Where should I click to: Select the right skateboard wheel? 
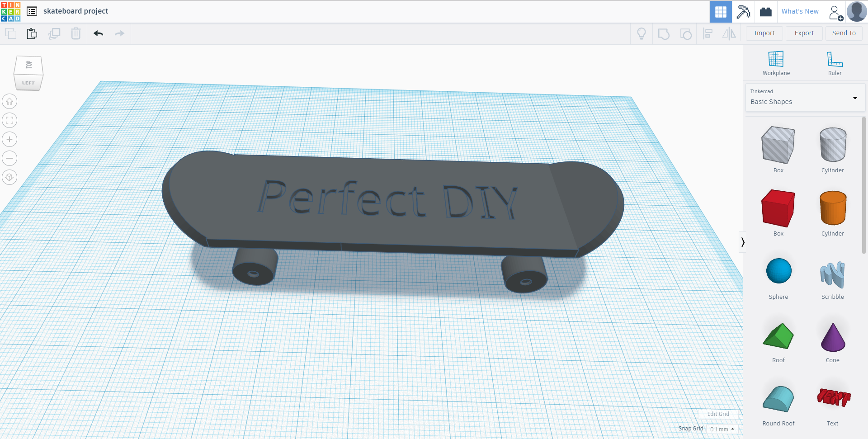pyautogui.click(x=524, y=275)
